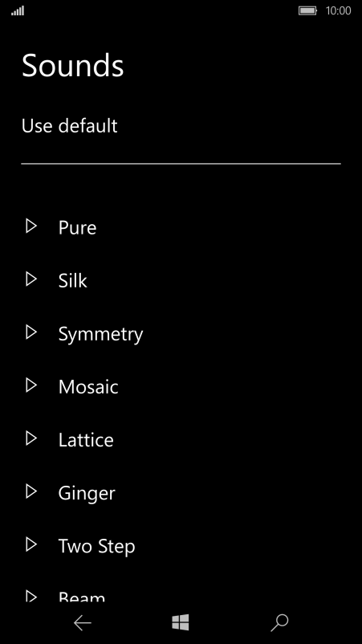
Task: Play preview of the Symmetry sound
Action: click(31, 332)
